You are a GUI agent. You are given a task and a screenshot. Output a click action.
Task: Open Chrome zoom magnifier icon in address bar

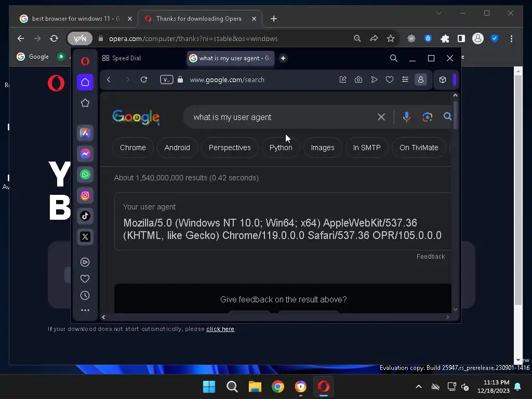pyautogui.click(x=357, y=38)
